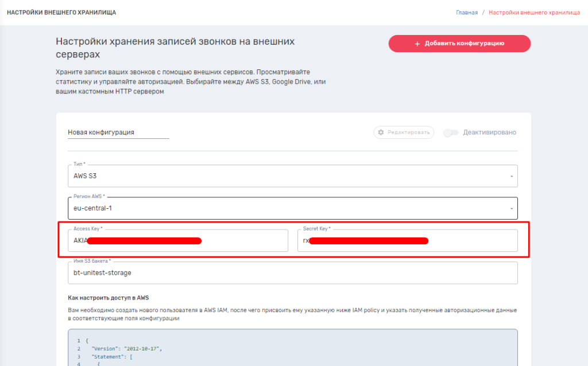Open the Тип dropdown arrow

point(511,176)
